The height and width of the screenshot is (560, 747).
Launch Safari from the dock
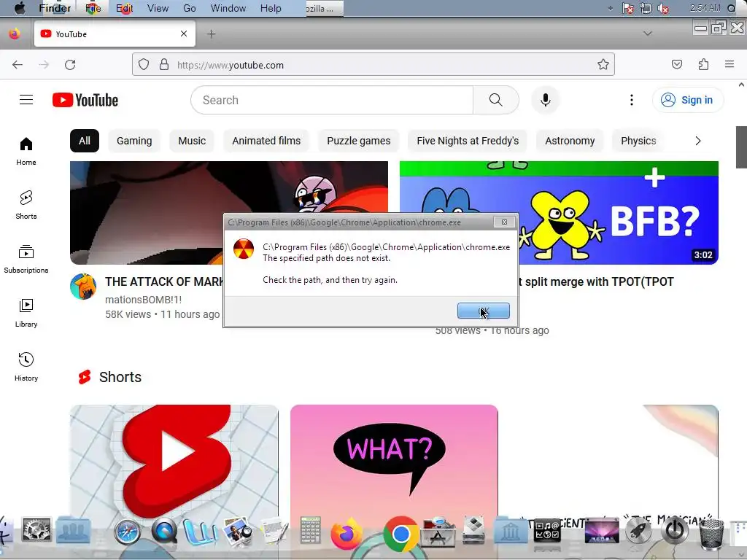[127, 532]
